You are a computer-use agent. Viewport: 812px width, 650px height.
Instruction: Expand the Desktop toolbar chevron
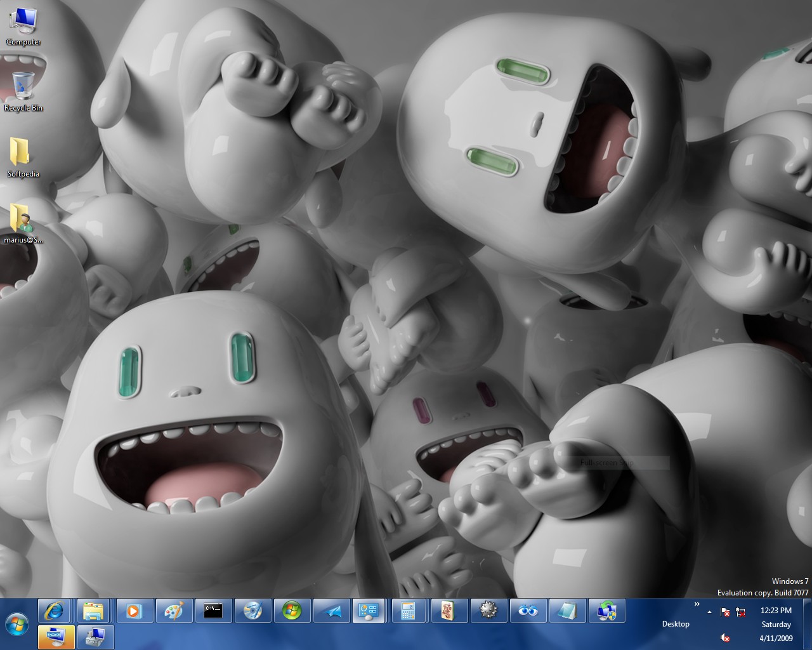[697, 604]
